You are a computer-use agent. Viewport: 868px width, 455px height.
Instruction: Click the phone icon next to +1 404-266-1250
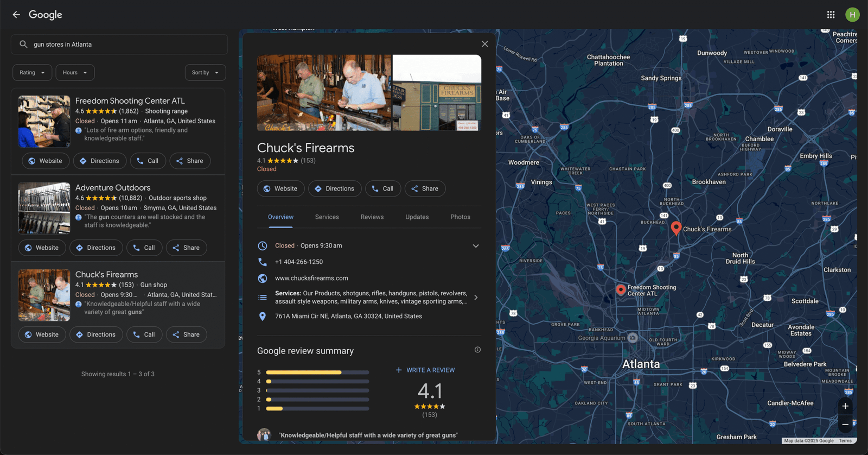click(263, 262)
